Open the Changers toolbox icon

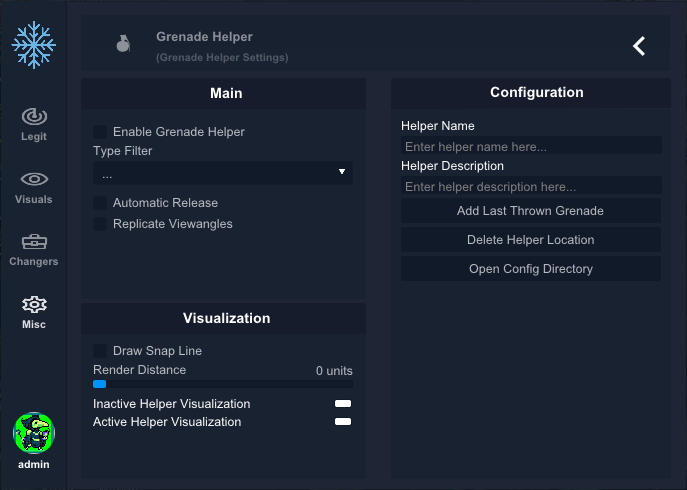click(34, 242)
